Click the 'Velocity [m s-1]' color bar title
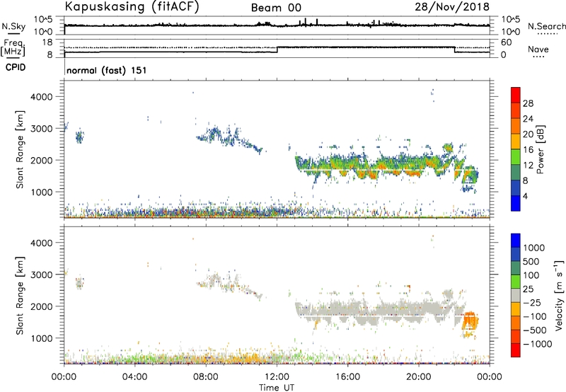 pos(559,295)
